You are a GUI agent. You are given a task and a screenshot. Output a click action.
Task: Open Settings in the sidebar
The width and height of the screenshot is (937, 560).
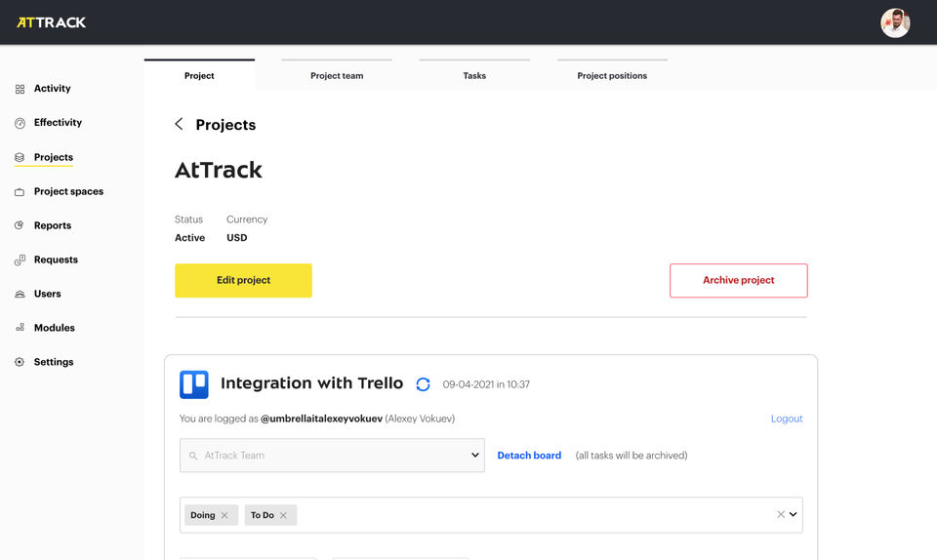pyautogui.click(x=54, y=362)
